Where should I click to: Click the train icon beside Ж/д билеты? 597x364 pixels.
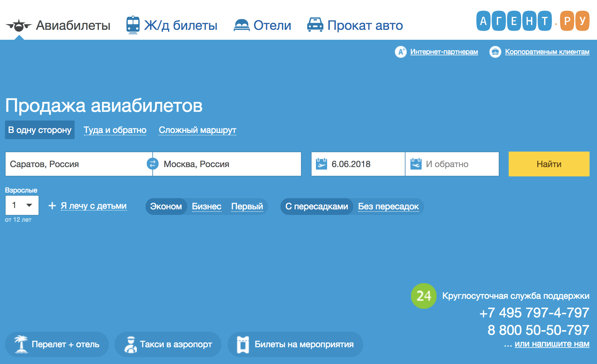coord(133,25)
